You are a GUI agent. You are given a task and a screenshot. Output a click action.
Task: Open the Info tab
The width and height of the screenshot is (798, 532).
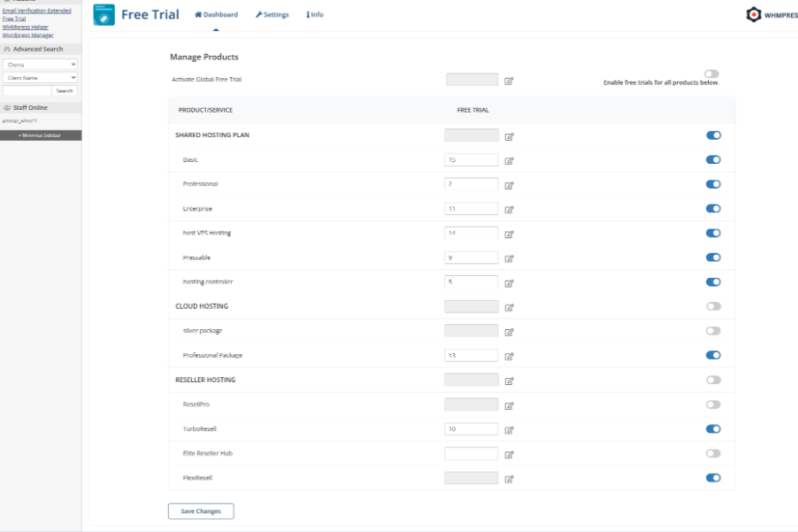point(315,15)
